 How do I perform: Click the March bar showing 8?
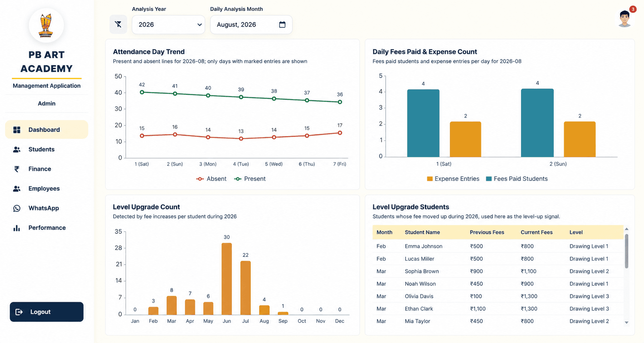(x=172, y=306)
